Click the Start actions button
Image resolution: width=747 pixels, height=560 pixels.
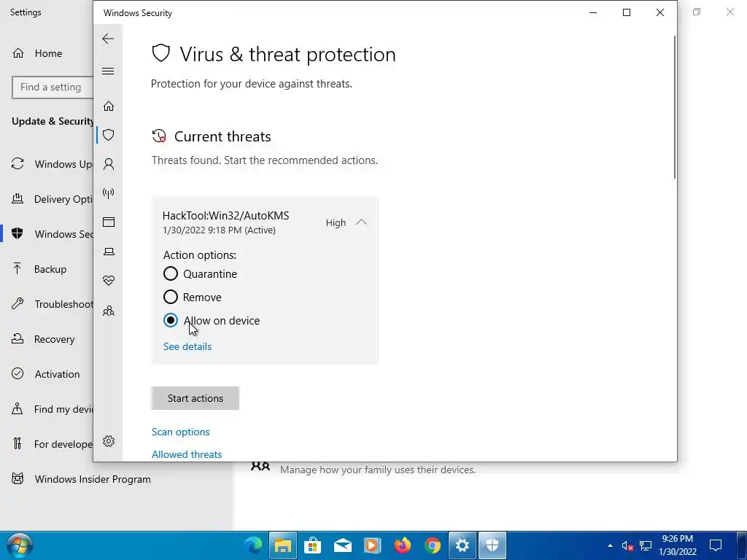[x=196, y=398]
